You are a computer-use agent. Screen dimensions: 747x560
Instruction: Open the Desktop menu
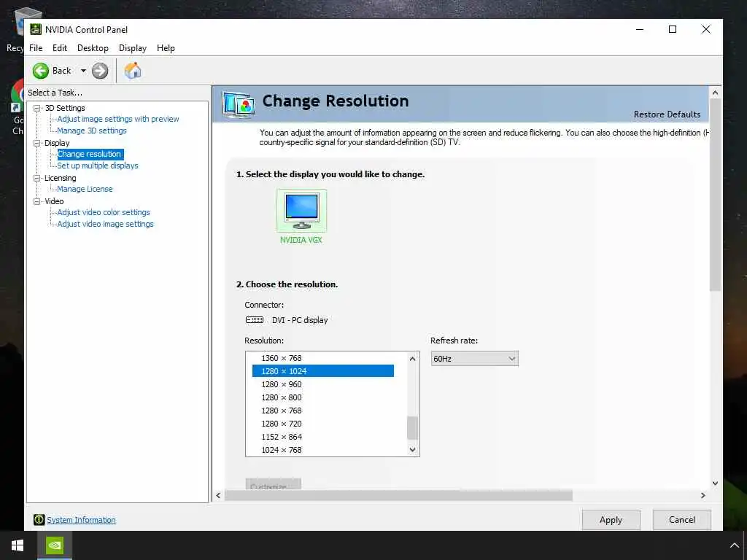(x=93, y=48)
